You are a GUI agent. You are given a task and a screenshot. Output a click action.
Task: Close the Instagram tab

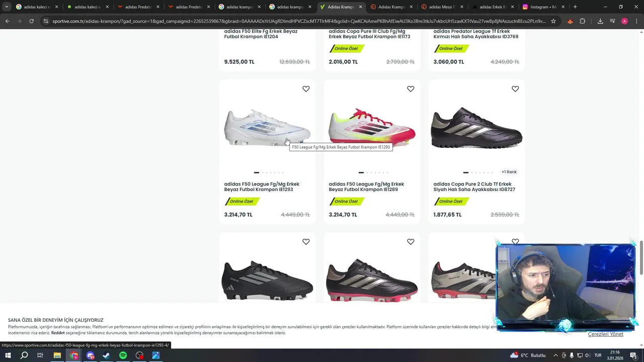click(563, 7)
